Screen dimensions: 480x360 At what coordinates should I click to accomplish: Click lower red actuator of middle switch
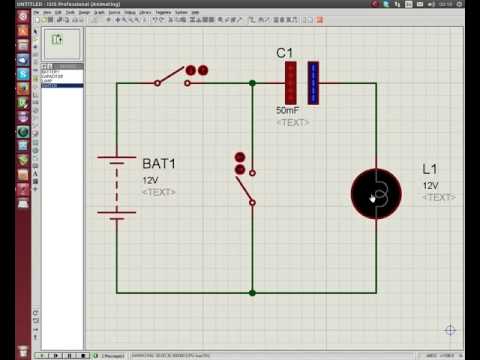240,169
